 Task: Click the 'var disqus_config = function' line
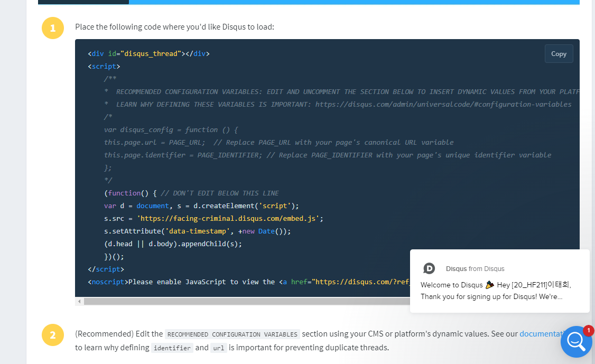pyautogui.click(x=171, y=130)
